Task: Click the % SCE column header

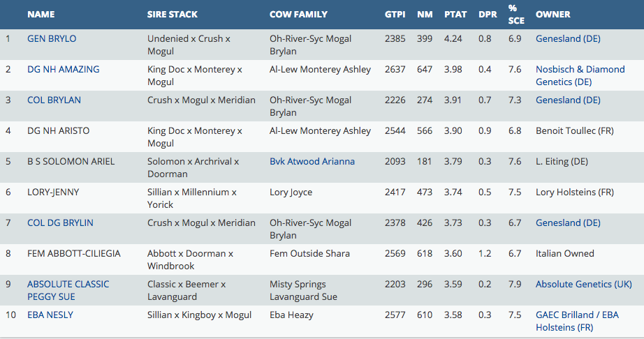Action: [x=515, y=15]
